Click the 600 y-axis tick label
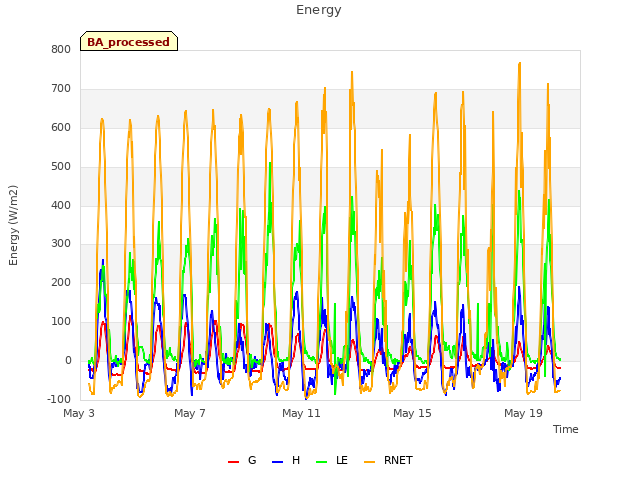This screenshot has width=640, height=480. [x=61, y=127]
